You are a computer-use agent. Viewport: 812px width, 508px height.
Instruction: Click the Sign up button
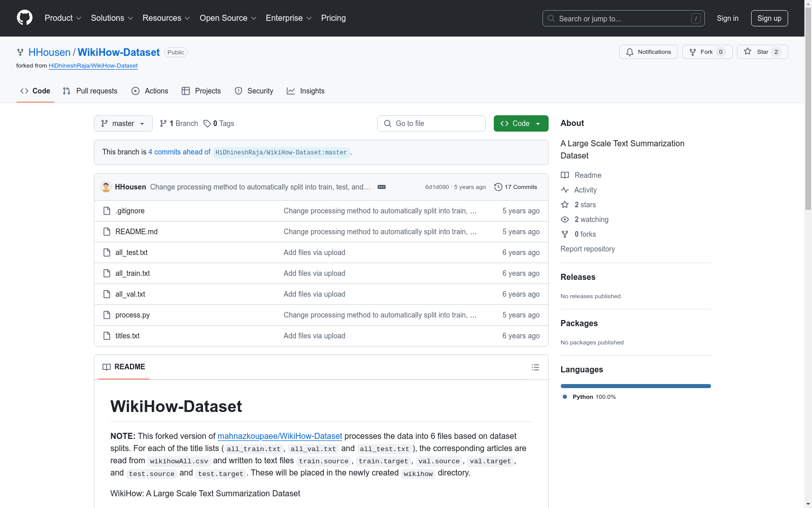pyautogui.click(x=769, y=18)
